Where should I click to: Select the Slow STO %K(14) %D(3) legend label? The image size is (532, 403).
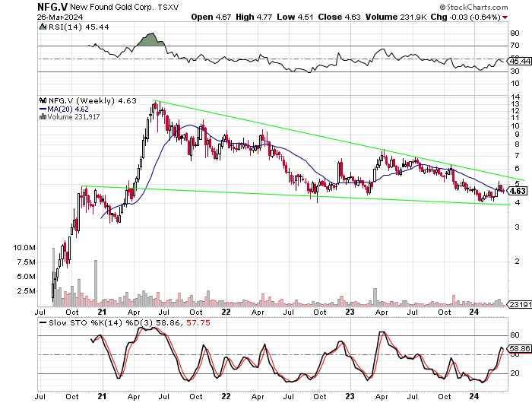click(x=101, y=323)
